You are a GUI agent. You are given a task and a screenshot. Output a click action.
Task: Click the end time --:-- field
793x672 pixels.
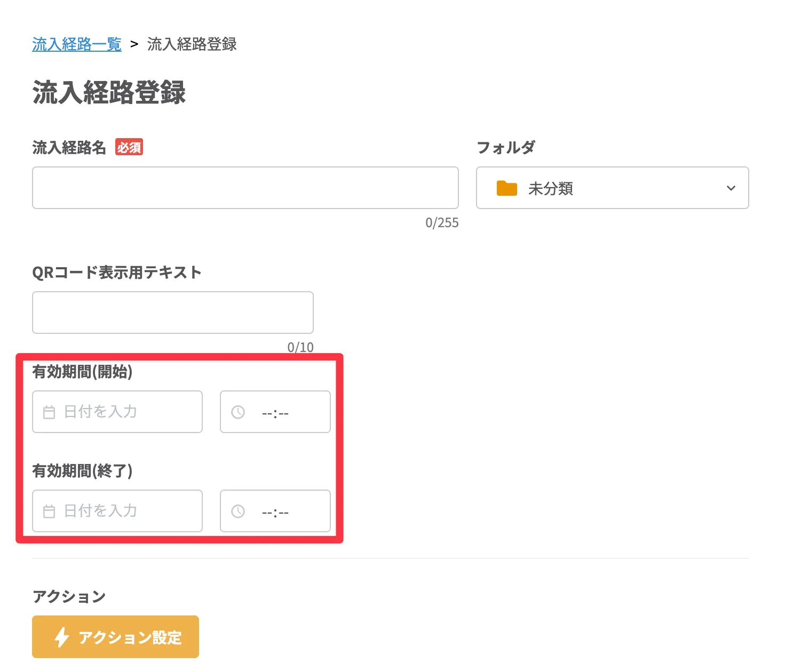(x=275, y=511)
